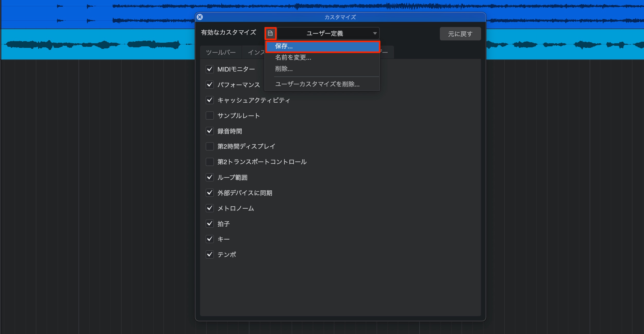Open the ユーザー定義 preset dropdown
This screenshot has width=644, height=334.
pos(328,33)
